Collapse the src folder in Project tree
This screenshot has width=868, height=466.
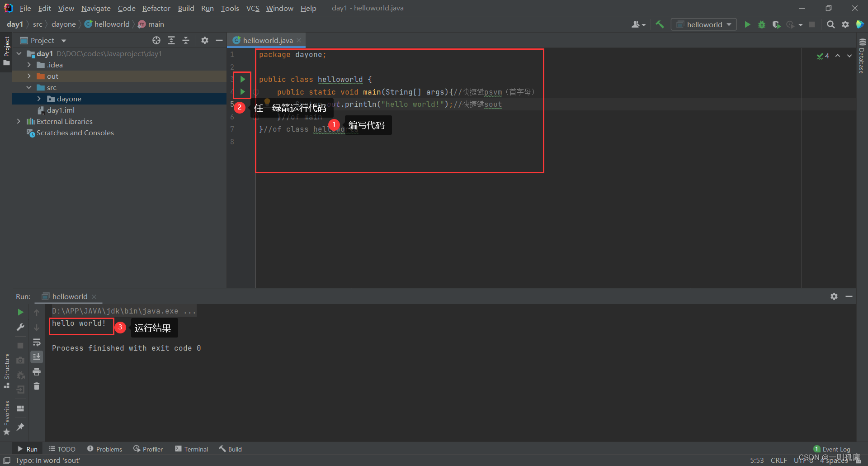[29, 87]
